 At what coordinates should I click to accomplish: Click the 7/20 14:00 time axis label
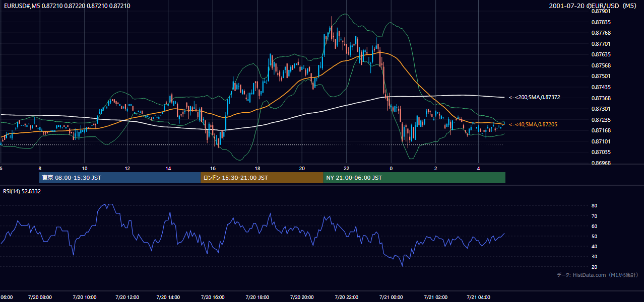[x=169, y=297]
